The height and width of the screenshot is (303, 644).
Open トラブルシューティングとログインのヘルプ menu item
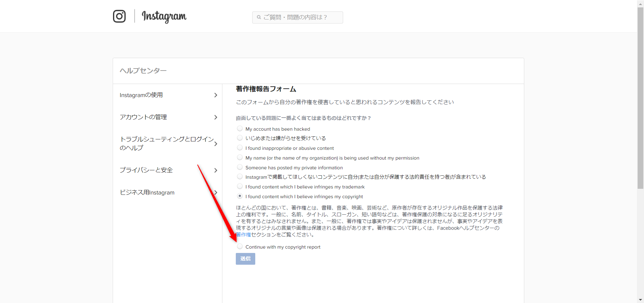167,143
